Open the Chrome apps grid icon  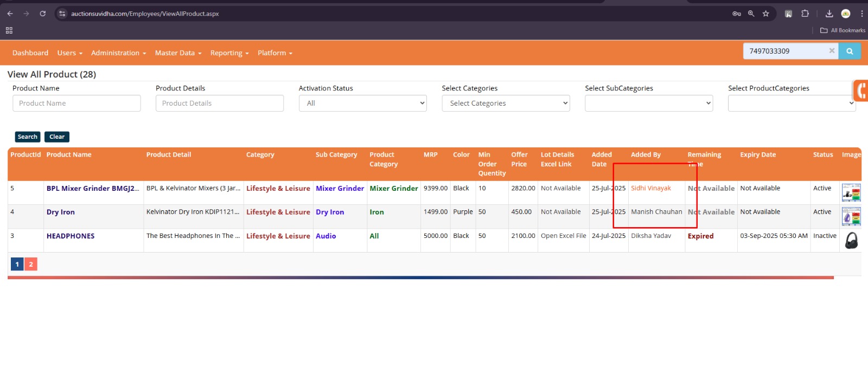pyautogui.click(x=9, y=30)
